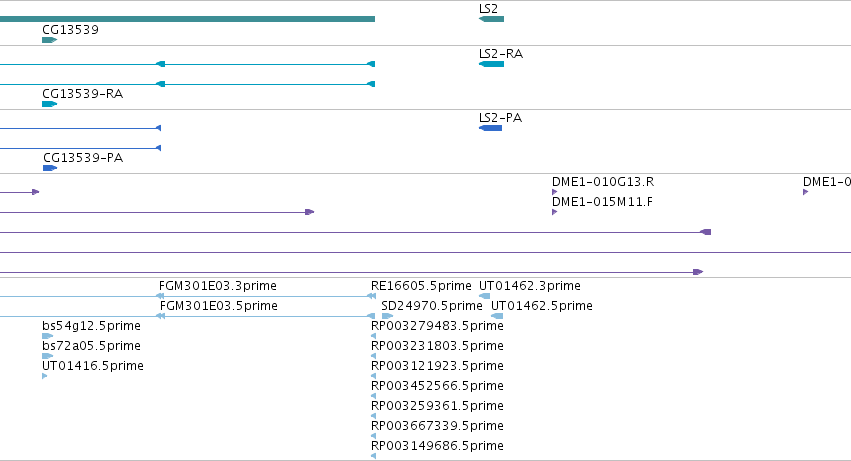Click the RP003452566.5prime label

[x=437, y=386]
